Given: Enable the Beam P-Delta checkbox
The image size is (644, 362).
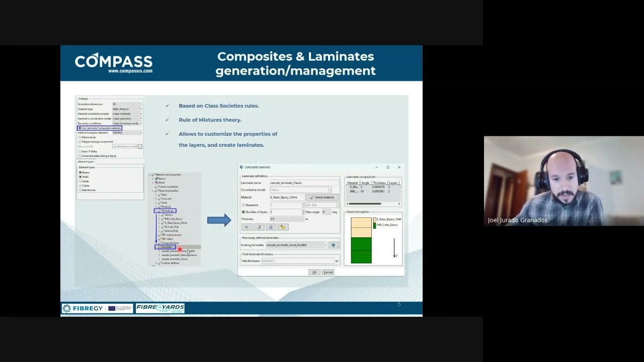Looking at the screenshot, I should click(x=79, y=151).
